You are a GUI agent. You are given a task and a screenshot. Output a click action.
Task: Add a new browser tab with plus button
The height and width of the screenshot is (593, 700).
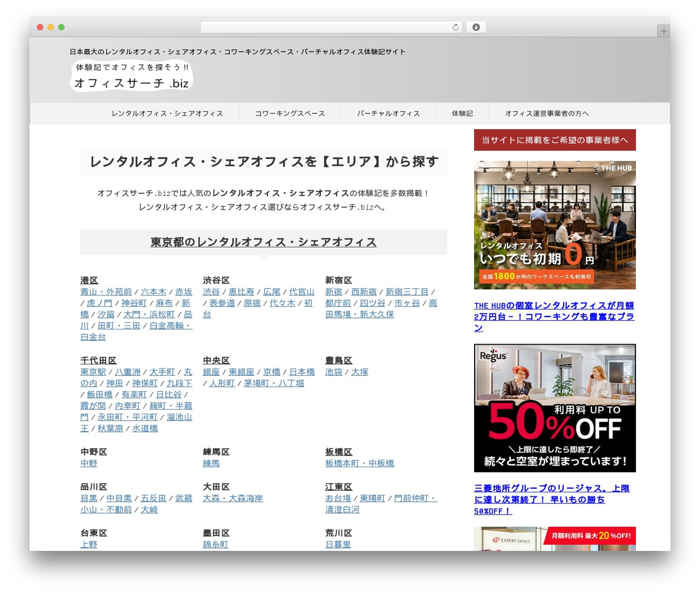click(x=663, y=31)
